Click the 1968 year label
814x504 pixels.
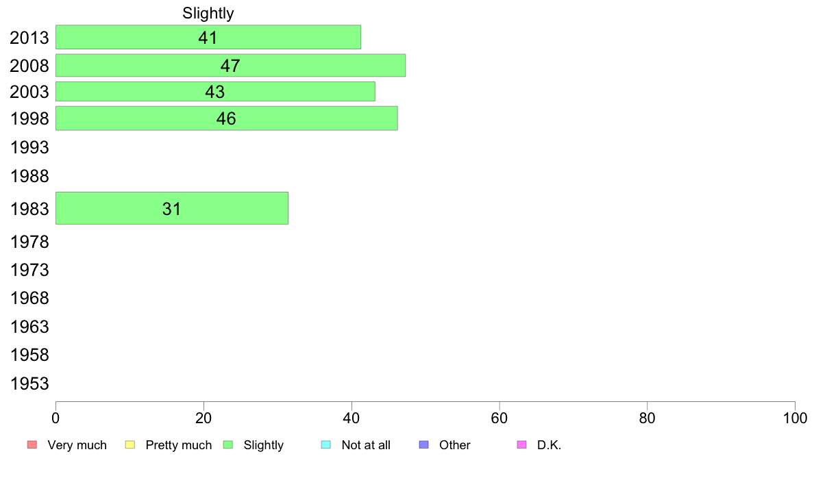[29, 299]
